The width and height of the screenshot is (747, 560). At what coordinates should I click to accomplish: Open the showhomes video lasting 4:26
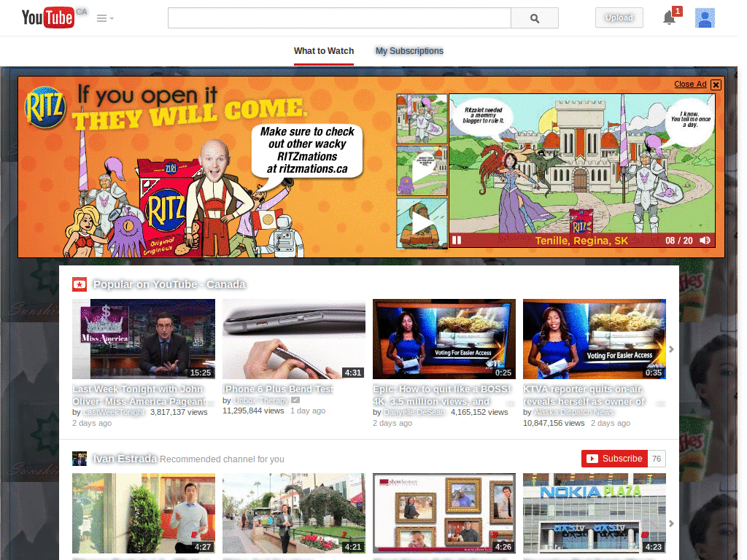(444, 513)
